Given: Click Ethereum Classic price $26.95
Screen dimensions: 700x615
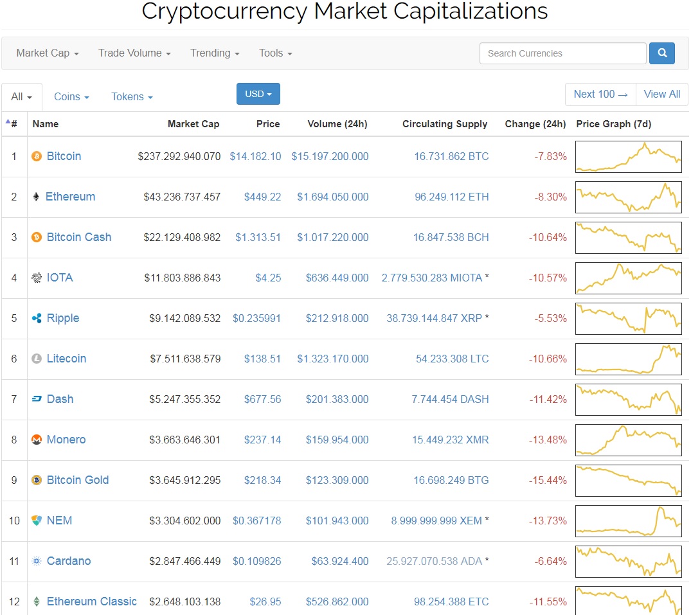Looking at the screenshot, I should pyautogui.click(x=265, y=602).
